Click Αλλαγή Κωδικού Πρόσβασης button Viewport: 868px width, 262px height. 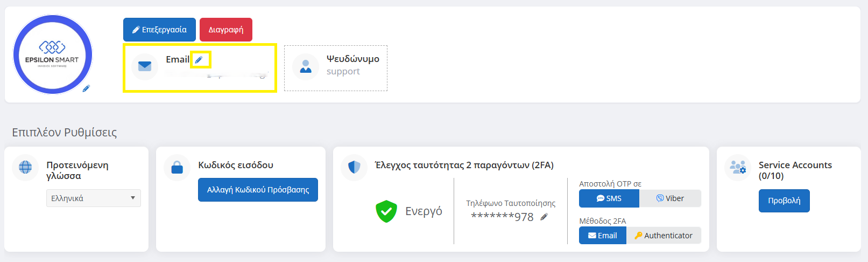(258, 190)
